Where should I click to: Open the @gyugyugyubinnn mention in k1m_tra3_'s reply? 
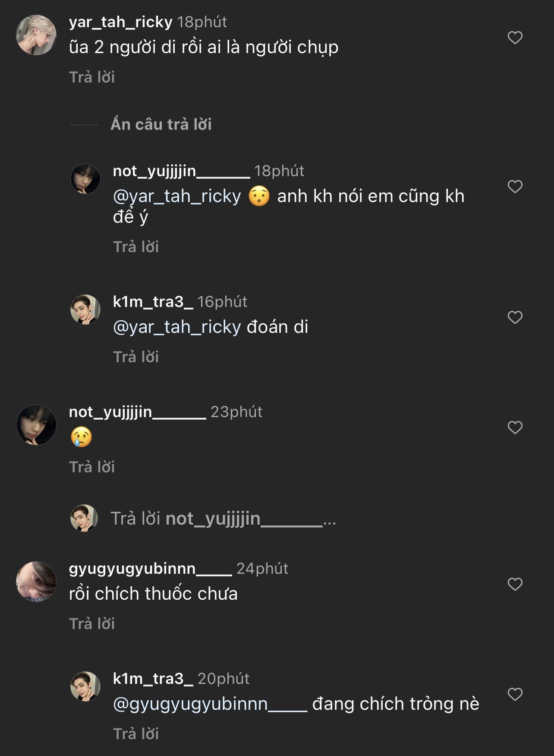(x=210, y=704)
